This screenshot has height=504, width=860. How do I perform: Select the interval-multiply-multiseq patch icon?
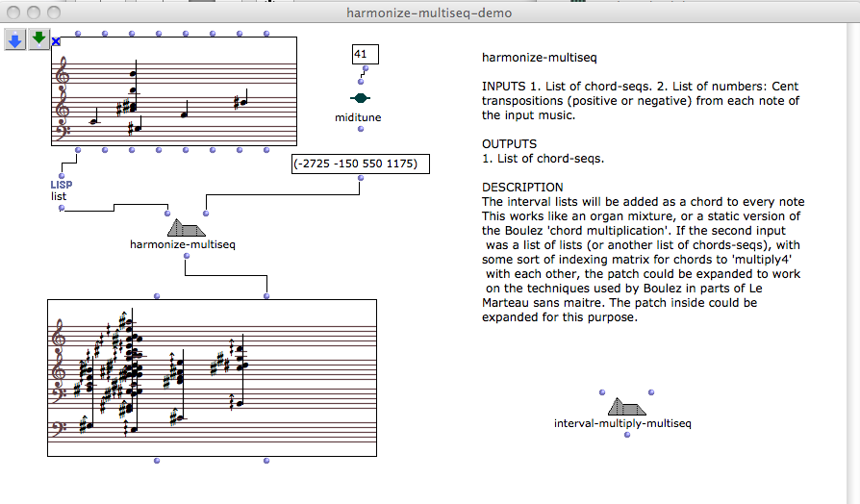[626, 407]
